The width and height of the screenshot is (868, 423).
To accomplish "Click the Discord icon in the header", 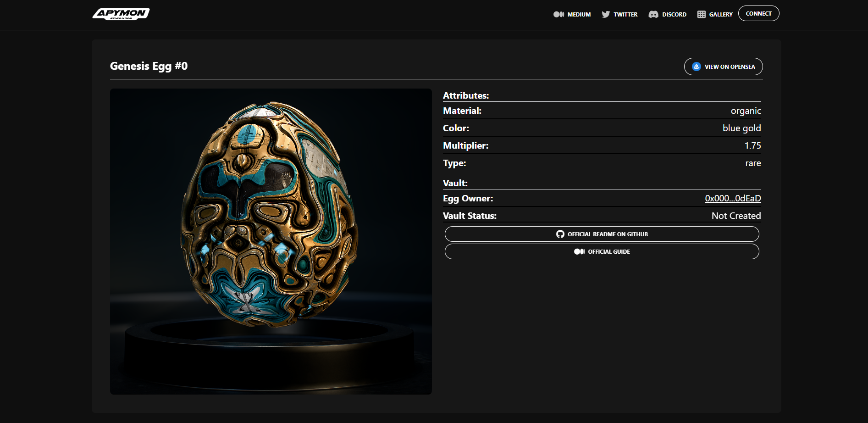I will point(654,14).
